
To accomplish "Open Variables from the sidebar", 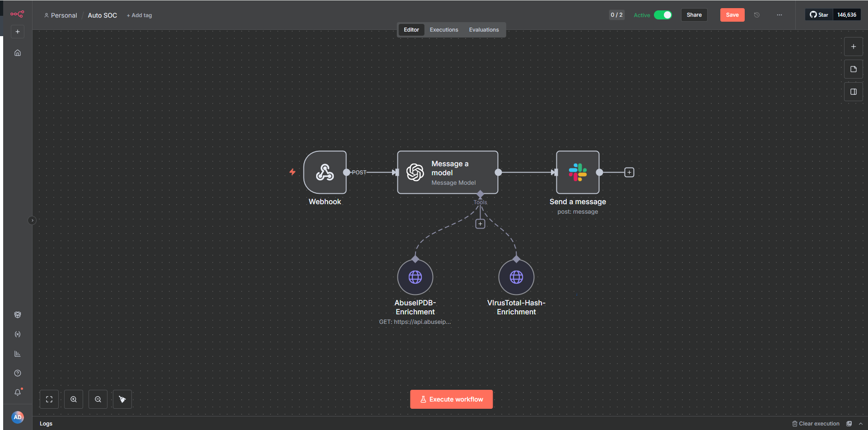I will [18, 334].
